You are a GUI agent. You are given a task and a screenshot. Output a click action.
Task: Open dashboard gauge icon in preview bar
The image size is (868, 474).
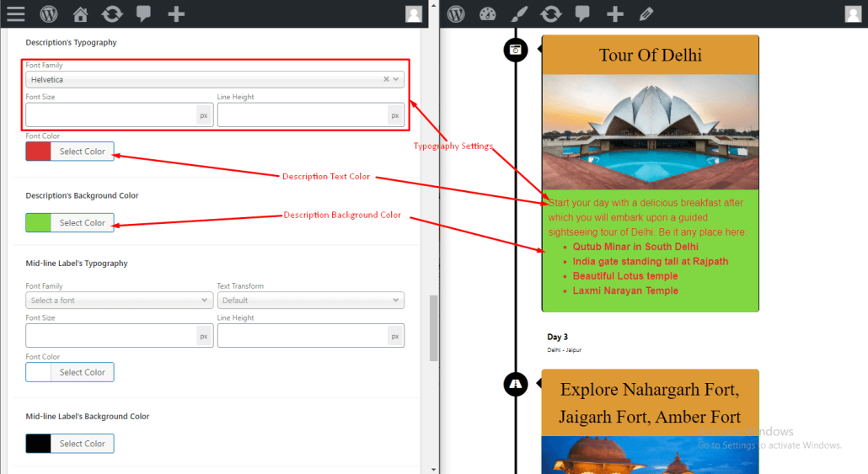[488, 13]
